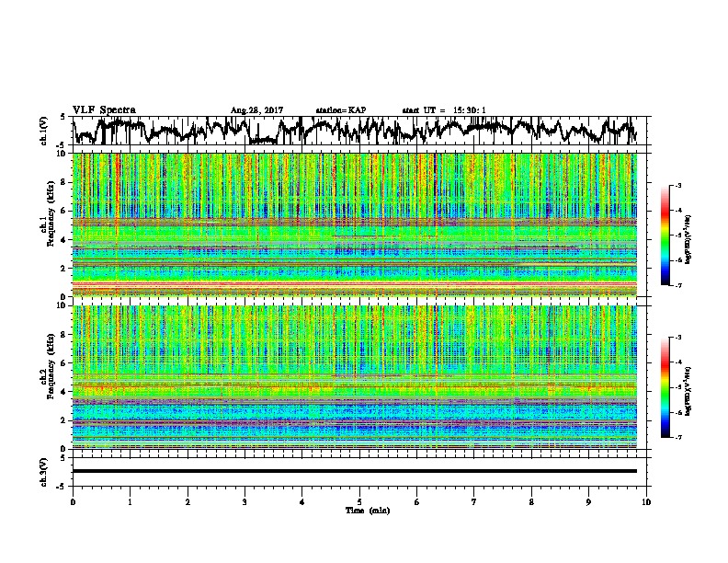Click the "2" kHz tick of the ch.2 spectrogram
Screen dimensions: 728x563
pyautogui.click(x=65, y=420)
